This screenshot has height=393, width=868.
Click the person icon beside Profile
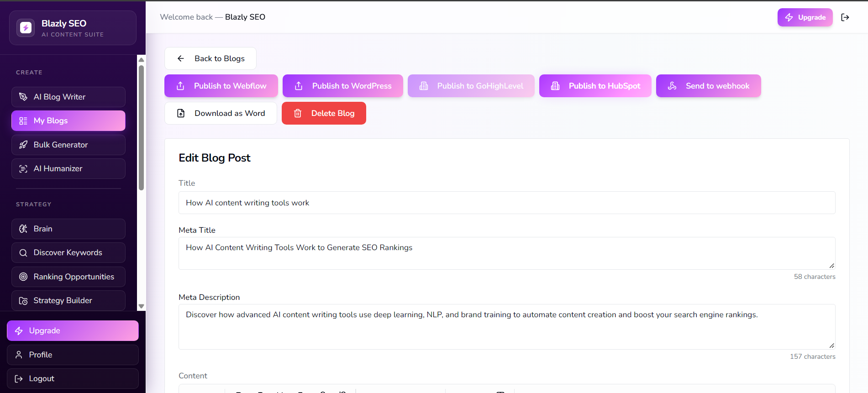click(x=19, y=355)
